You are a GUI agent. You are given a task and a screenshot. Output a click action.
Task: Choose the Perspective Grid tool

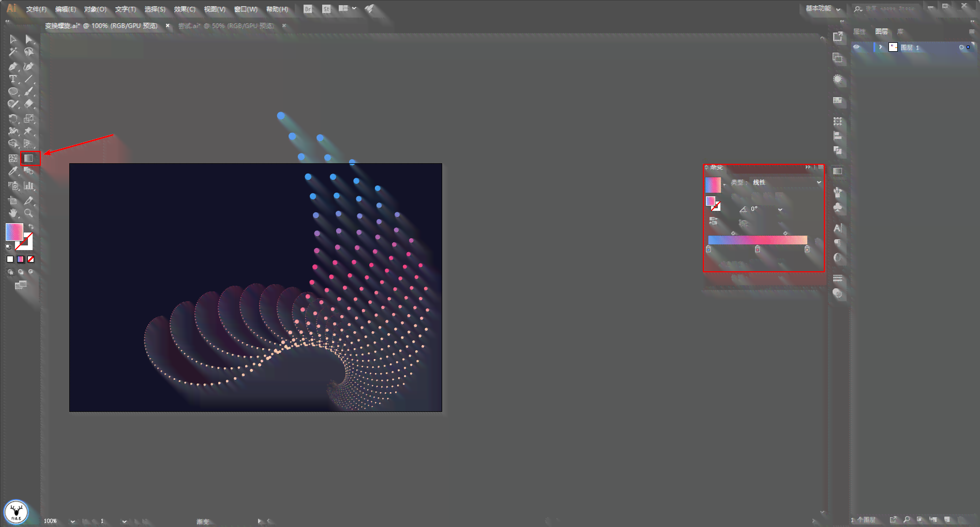(29, 144)
